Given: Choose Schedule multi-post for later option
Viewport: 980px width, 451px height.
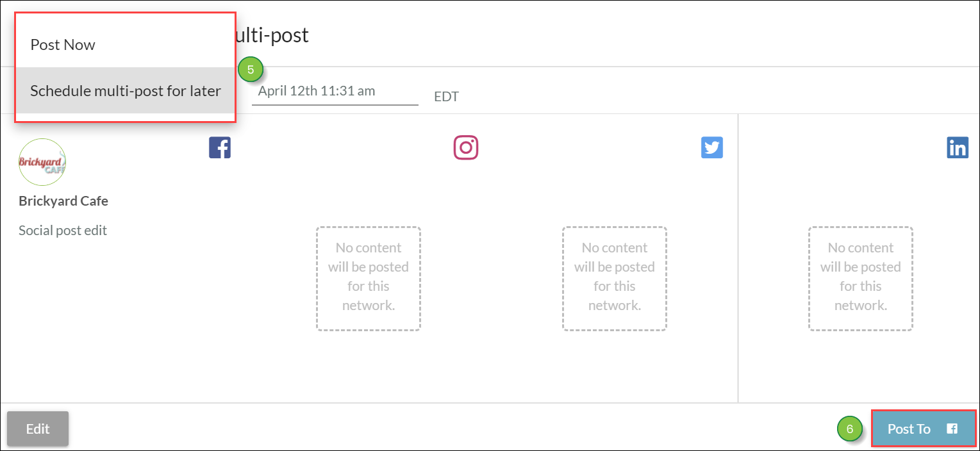Looking at the screenshot, I should tap(126, 91).
